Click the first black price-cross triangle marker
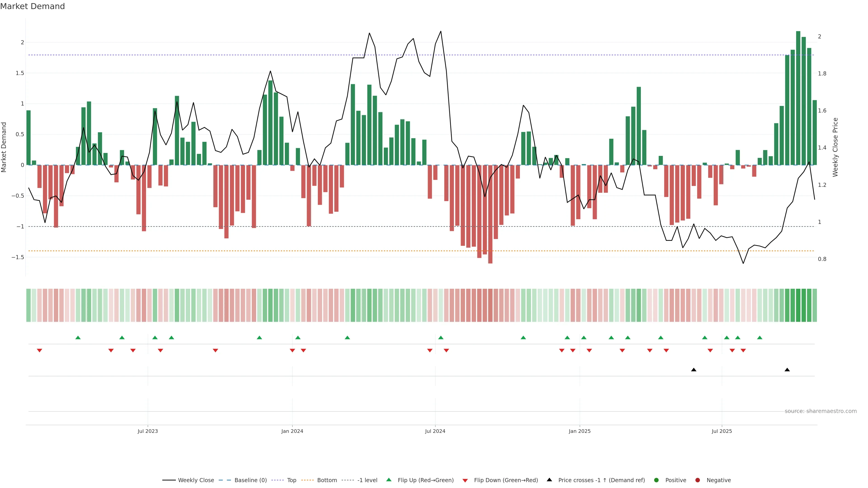Image resolution: width=868 pixels, height=488 pixels. pyautogui.click(x=693, y=370)
